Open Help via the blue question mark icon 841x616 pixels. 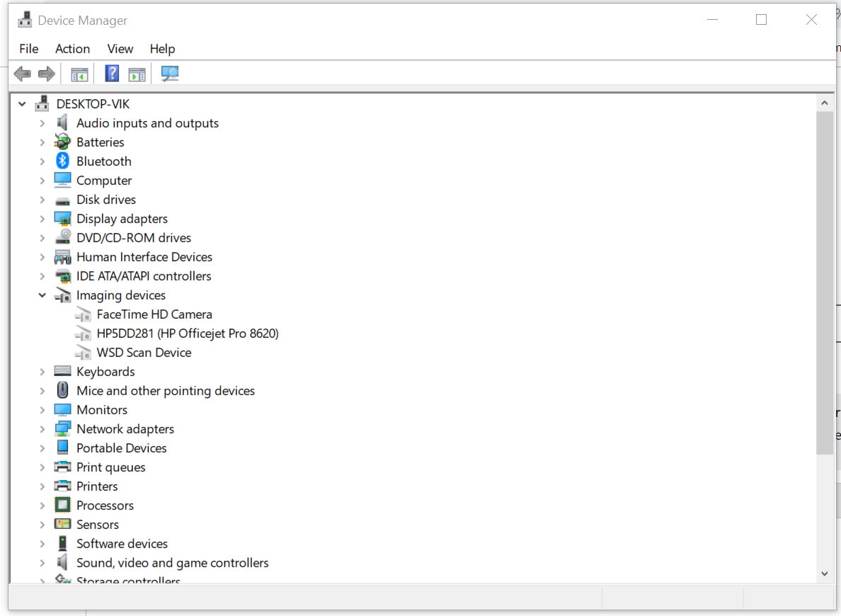pos(112,73)
